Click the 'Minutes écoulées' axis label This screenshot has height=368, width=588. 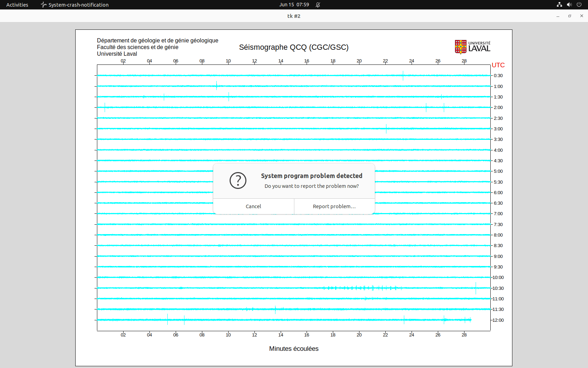coord(294,349)
